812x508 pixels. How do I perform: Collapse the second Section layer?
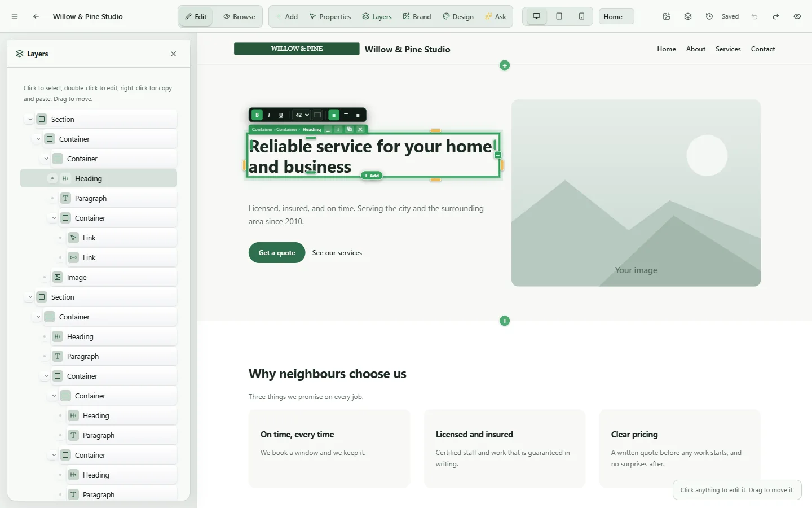[x=30, y=297]
